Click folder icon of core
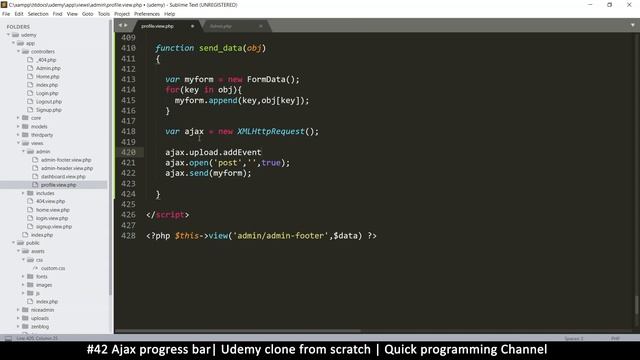This screenshot has height=360, width=640. point(25,118)
